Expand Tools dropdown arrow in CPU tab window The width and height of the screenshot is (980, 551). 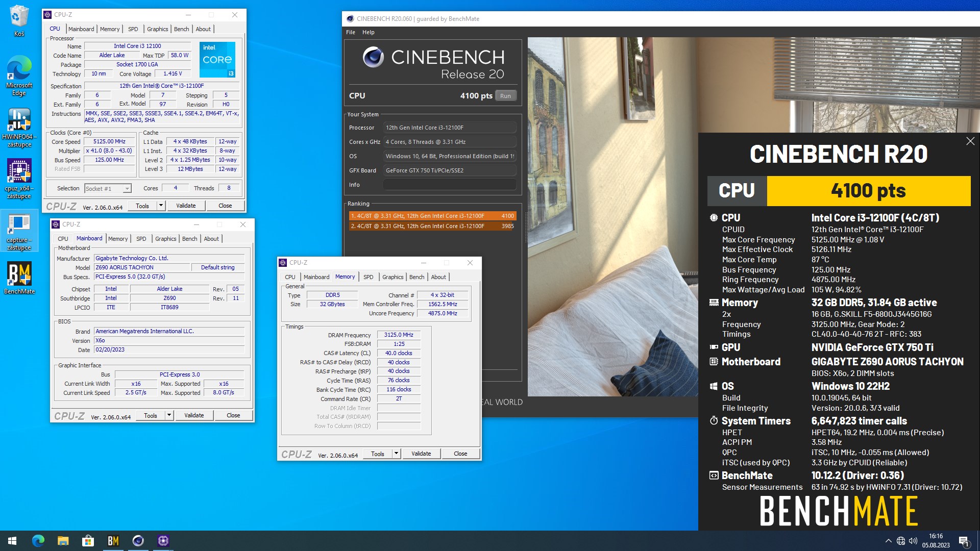pyautogui.click(x=161, y=206)
